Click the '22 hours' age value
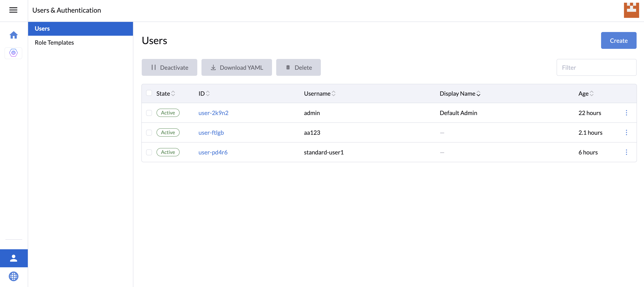Viewport: 644px width, 287px height. [589, 113]
